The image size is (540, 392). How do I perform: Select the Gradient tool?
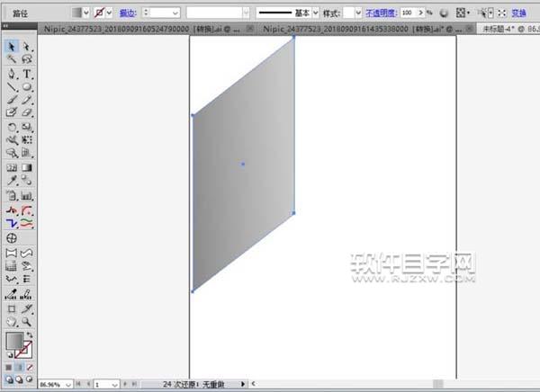27,167
